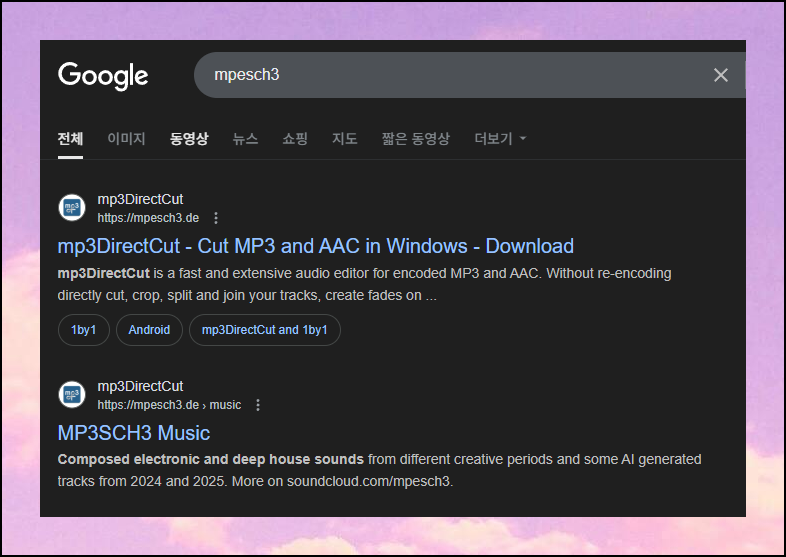This screenshot has width=786, height=557.
Task: Open the three-dot menu next to the music URL
Action: 258,405
